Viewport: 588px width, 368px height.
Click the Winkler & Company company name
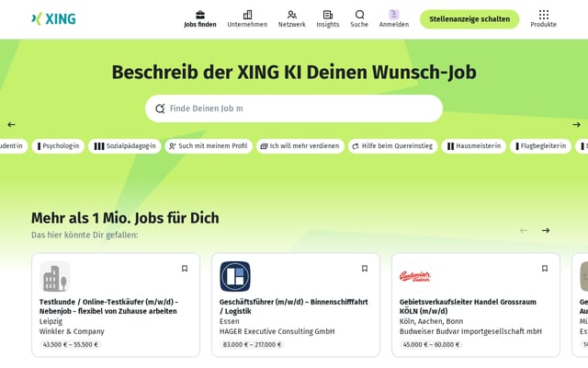(x=72, y=331)
